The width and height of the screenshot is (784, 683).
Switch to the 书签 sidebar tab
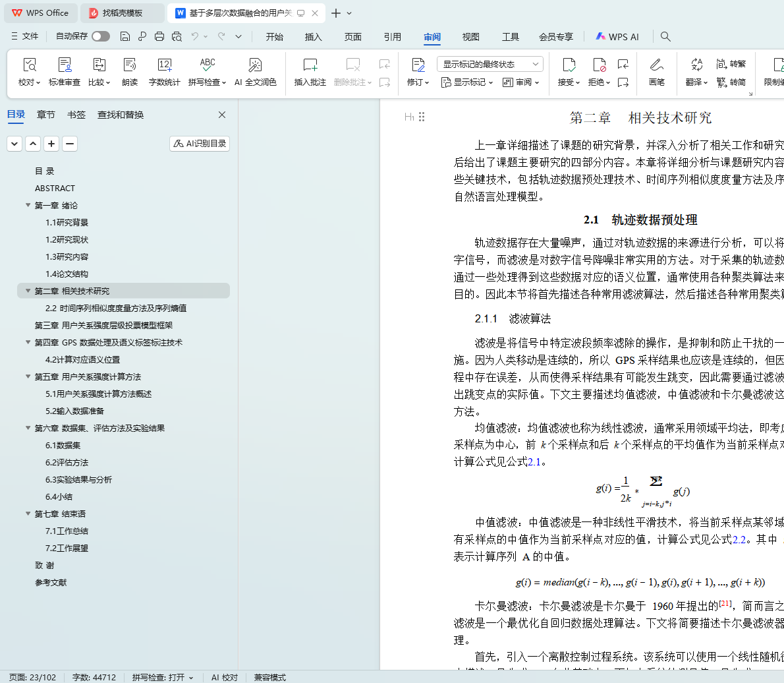click(x=76, y=115)
